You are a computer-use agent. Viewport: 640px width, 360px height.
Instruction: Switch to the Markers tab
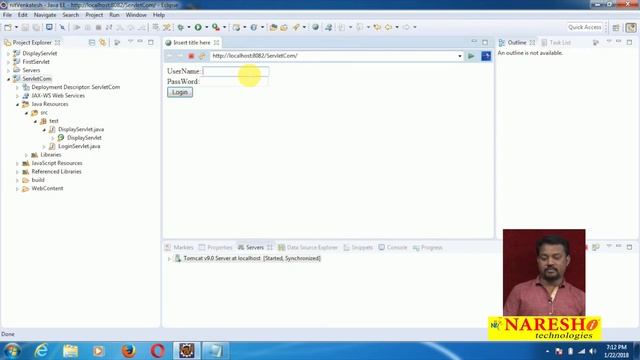[x=179, y=247]
